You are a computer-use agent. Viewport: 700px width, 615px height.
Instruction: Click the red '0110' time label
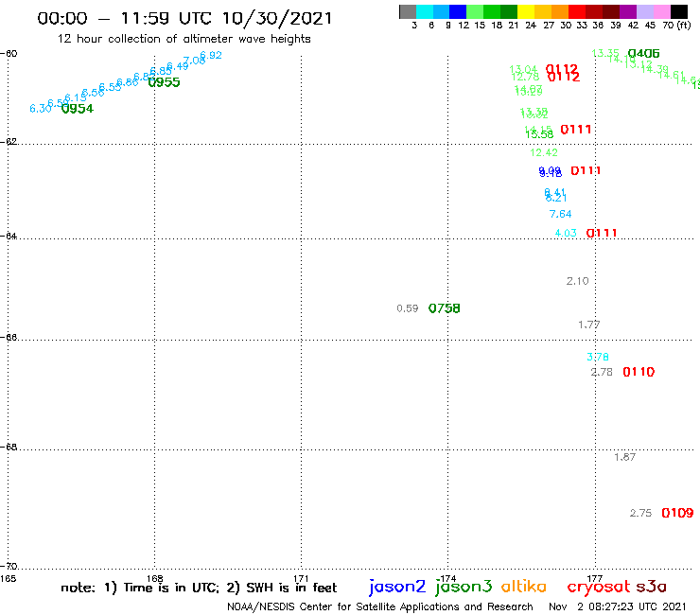(x=639, y=372)
